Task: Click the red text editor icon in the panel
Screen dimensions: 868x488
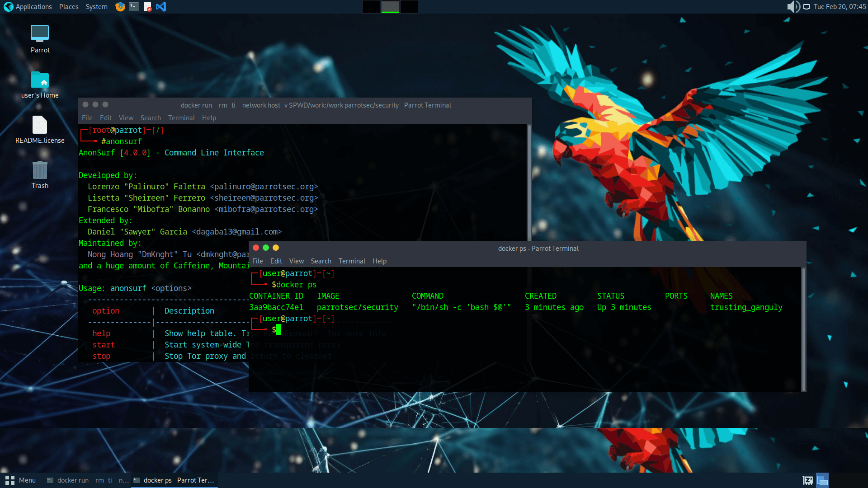Action: point(147,6)
